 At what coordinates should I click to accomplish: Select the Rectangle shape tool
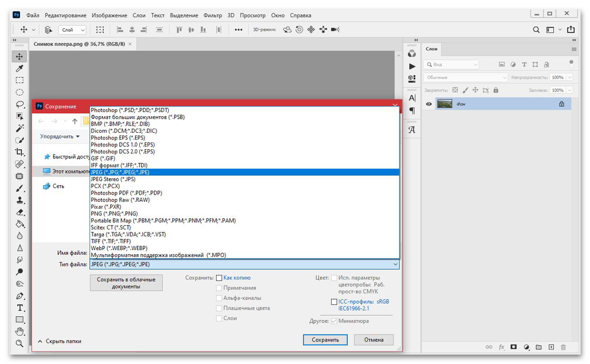point(19,320)
